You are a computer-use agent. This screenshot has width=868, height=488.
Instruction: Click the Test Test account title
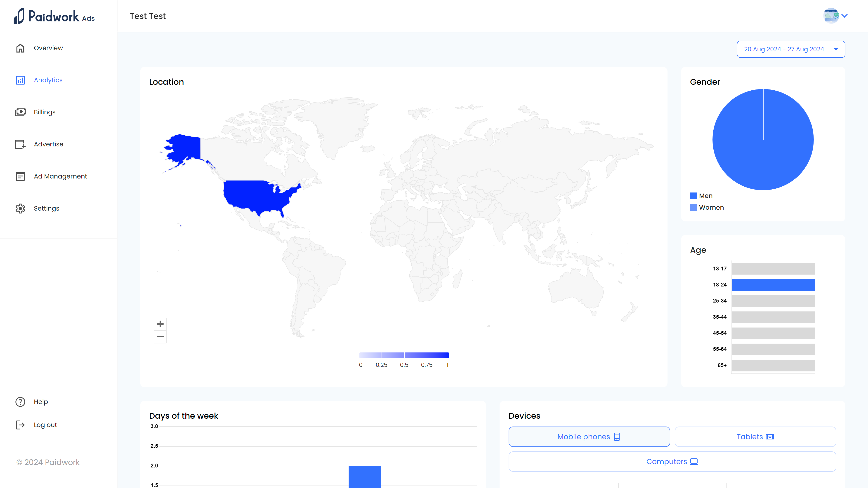pos(148,16)
